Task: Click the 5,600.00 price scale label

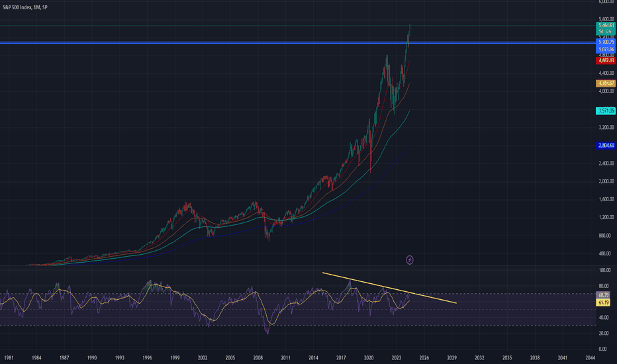Action: (606, 19)
